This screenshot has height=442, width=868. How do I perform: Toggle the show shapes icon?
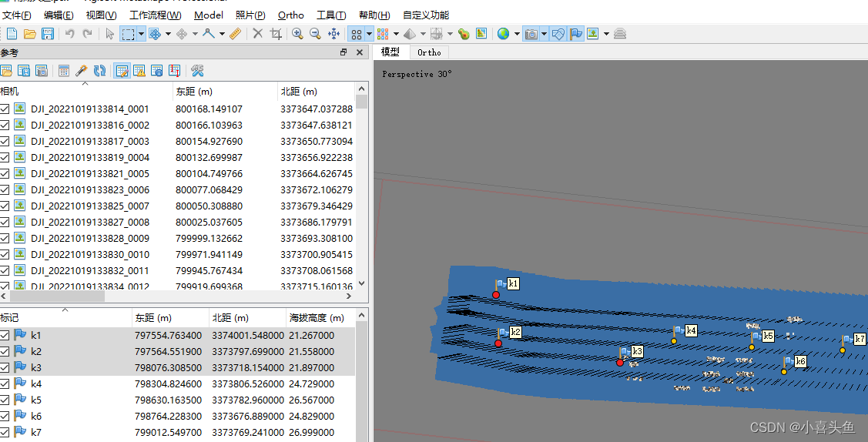point(558,35)
